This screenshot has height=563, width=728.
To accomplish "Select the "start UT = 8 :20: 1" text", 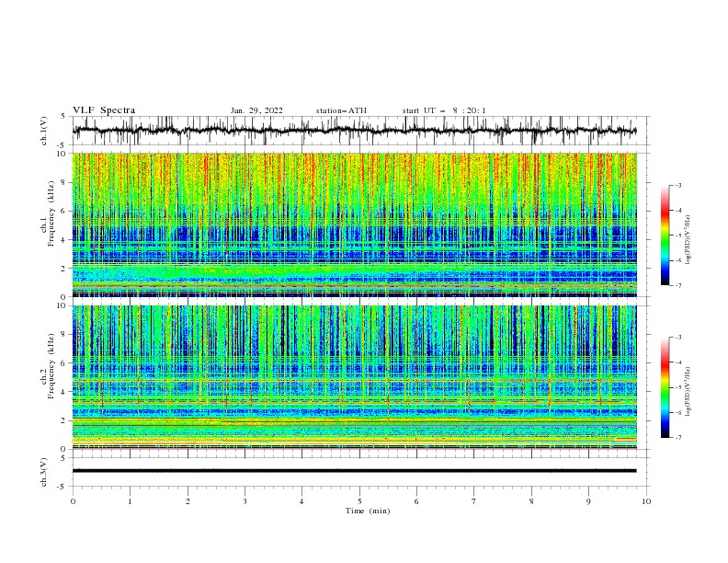I will [444, 110].
